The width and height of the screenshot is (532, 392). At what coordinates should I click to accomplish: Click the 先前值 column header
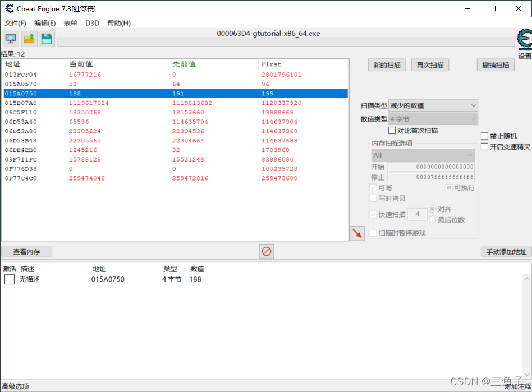214,64
